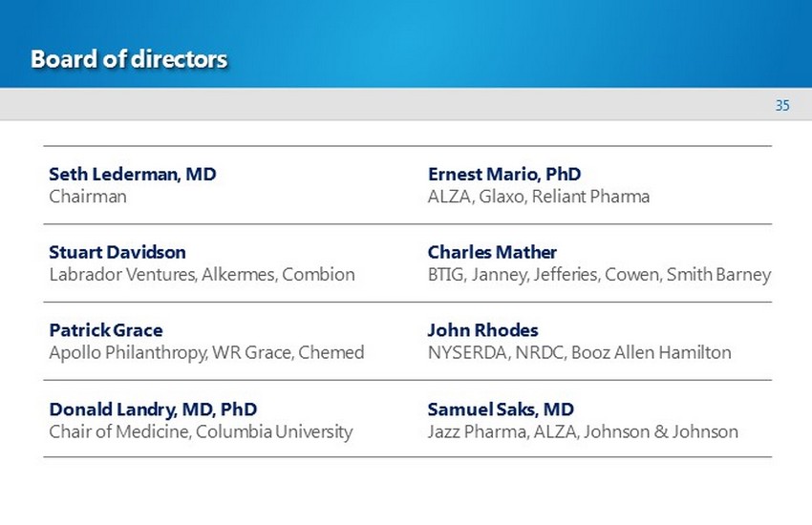812x525 pixels.
Task: Click the slide page number 35
Action: tap(782, 106)
